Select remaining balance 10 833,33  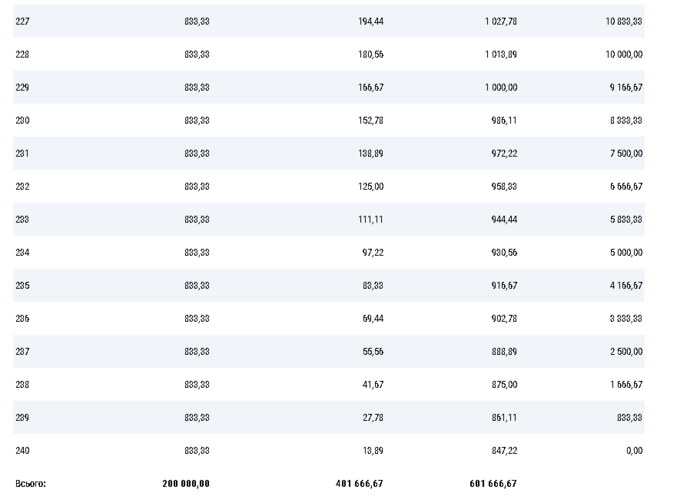click(623, 21)
